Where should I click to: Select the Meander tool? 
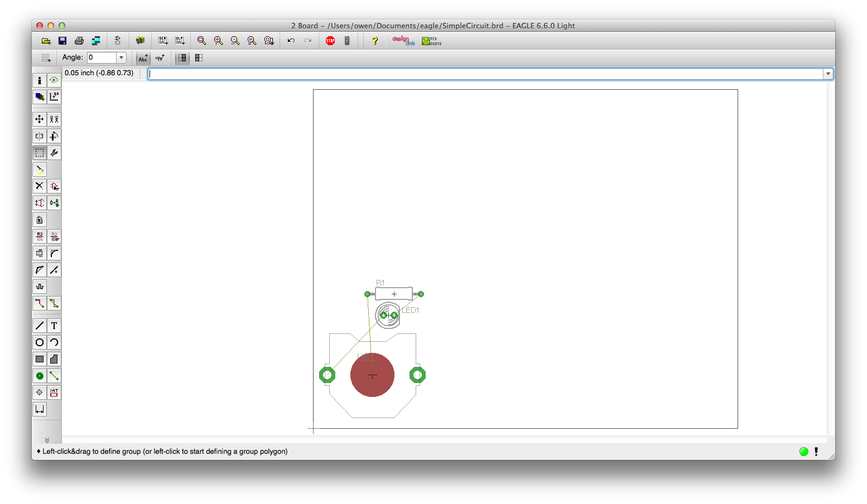tap(40, 287)
